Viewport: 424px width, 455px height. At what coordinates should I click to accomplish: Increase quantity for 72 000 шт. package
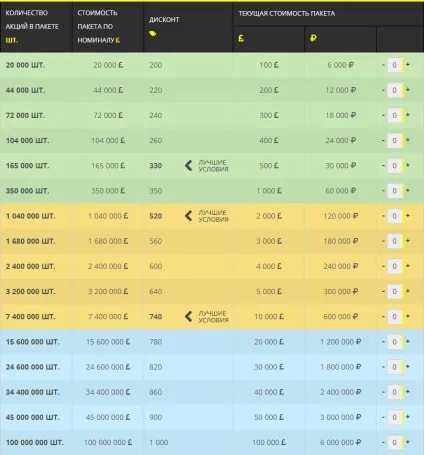pyautogui.click(x=408, y=115)
